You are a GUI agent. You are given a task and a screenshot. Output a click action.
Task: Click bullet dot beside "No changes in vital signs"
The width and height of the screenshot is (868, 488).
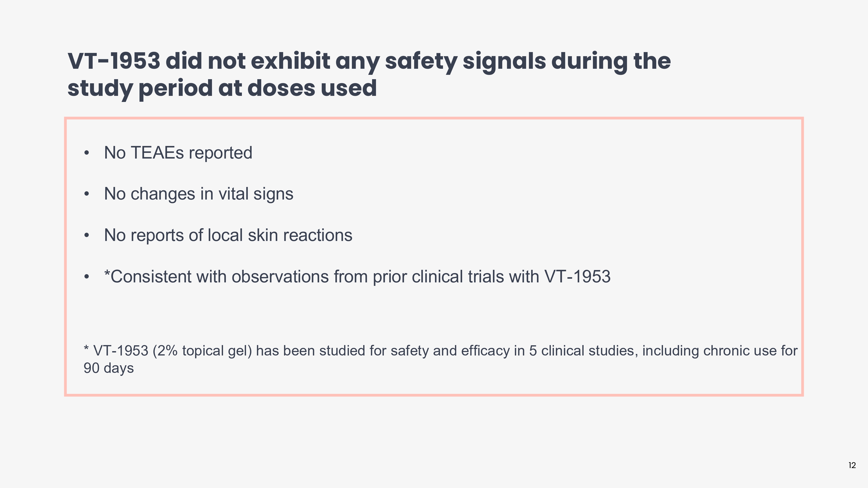click(87, 194)
